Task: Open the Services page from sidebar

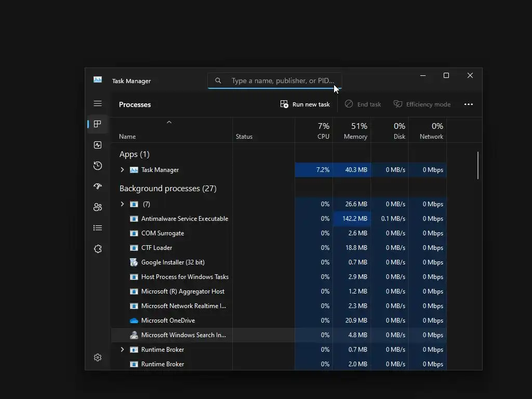Action: point(98,249)
